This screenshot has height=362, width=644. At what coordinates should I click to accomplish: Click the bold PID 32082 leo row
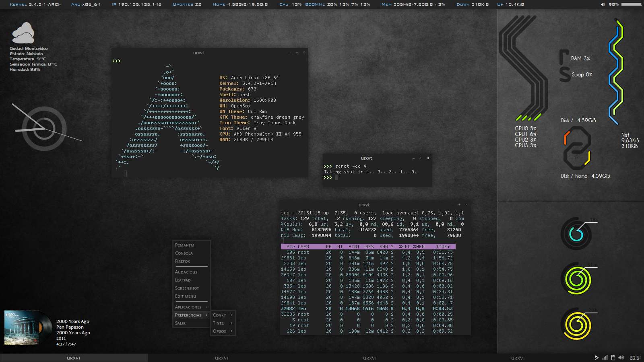pos(368,309)
